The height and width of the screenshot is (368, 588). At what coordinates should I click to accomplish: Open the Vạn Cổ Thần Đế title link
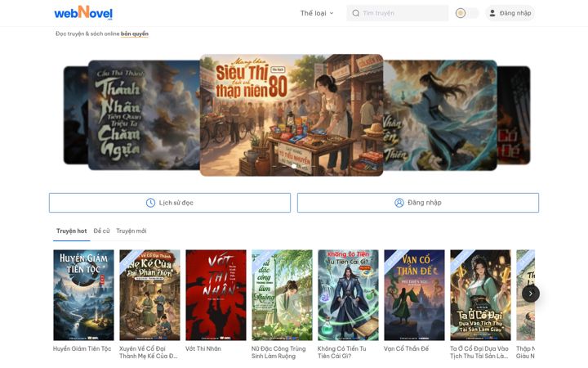point(406,348)
